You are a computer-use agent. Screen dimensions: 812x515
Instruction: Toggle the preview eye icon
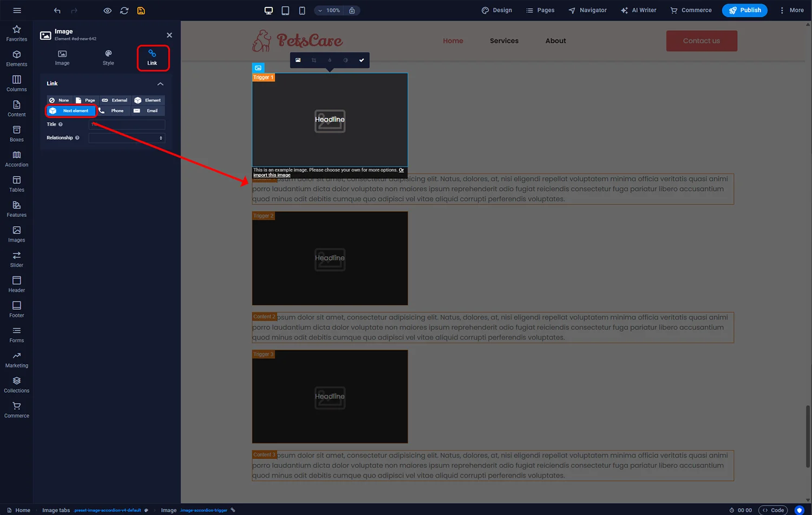pyautogui.click(x=107, y=11)
